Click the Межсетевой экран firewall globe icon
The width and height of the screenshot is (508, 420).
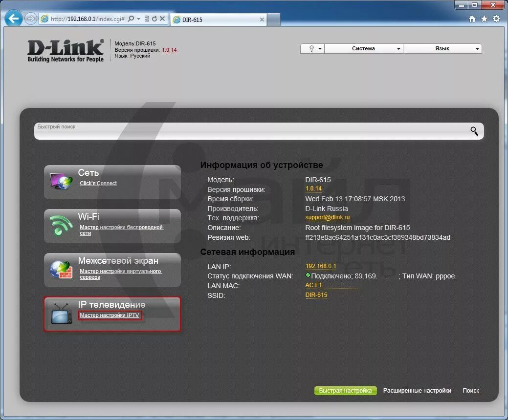pos(61,269)
